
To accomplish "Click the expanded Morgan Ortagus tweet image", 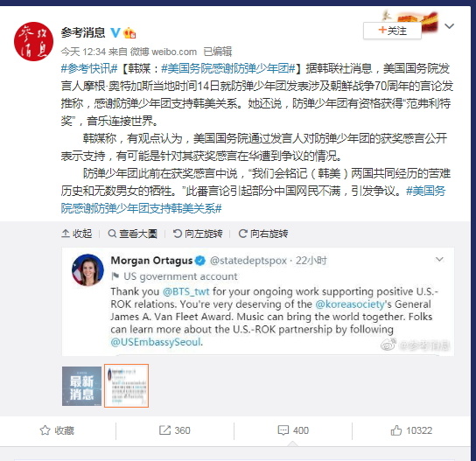I will [258, 302].
